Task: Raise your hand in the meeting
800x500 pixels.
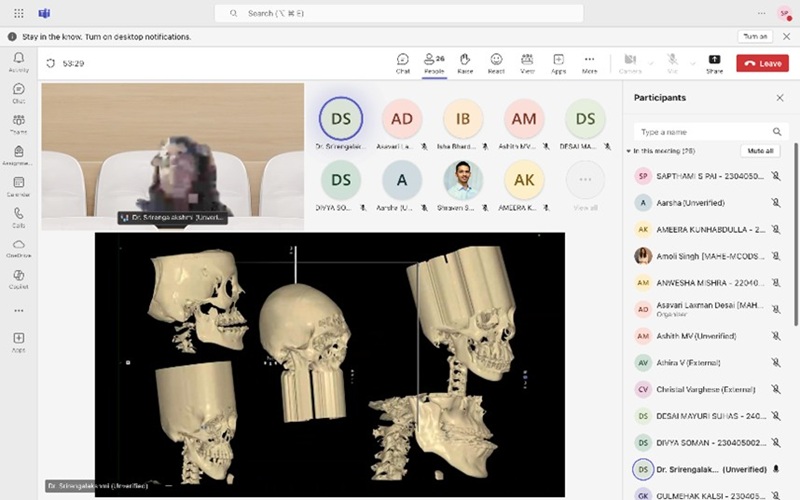Action: coord(465,62)
